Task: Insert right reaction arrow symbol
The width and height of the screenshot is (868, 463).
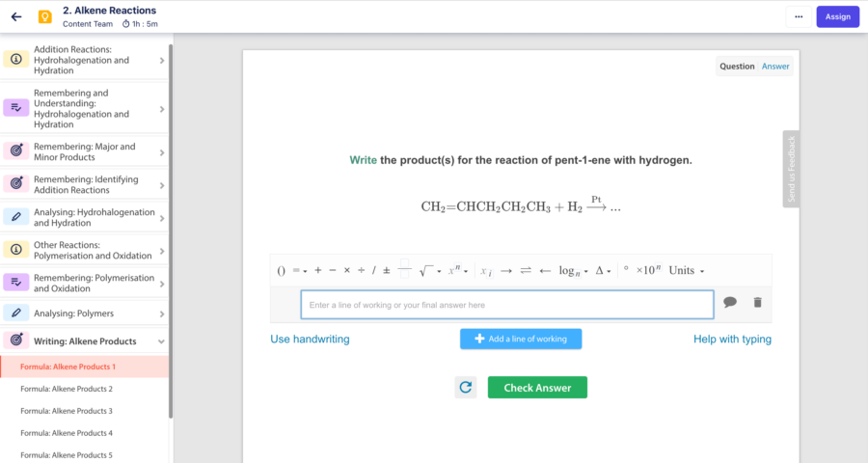Action: coord(506,271)
